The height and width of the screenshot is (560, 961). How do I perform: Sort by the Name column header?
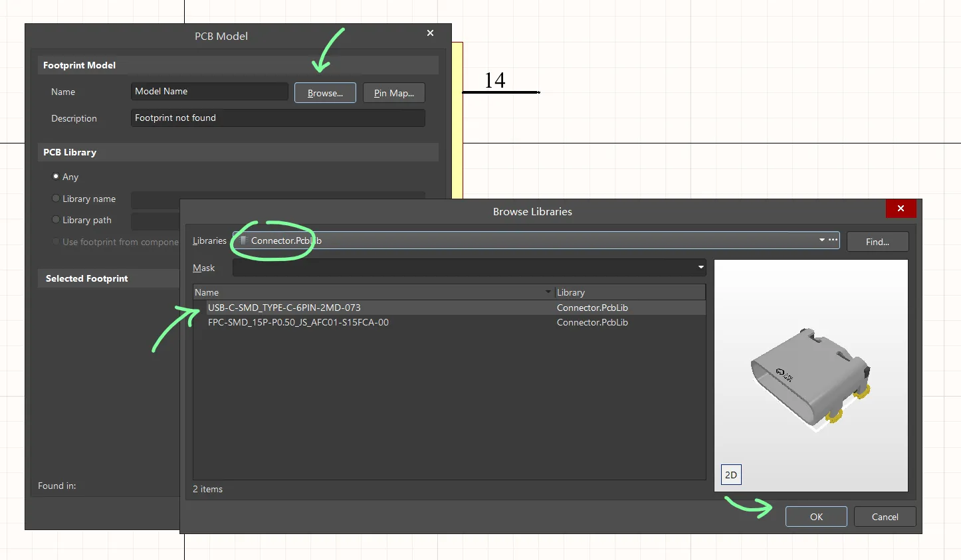(374, 292)
